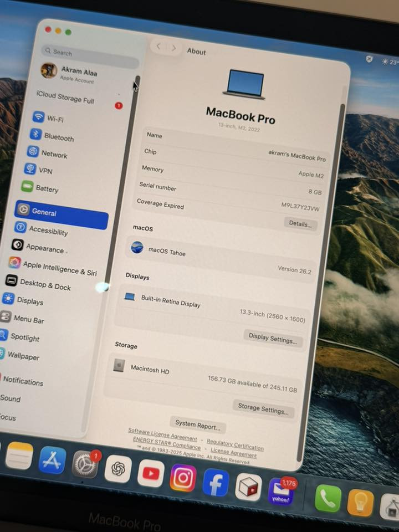Open Instagram from the Dock
Screen dimensions: 399x532
[183, 478]
